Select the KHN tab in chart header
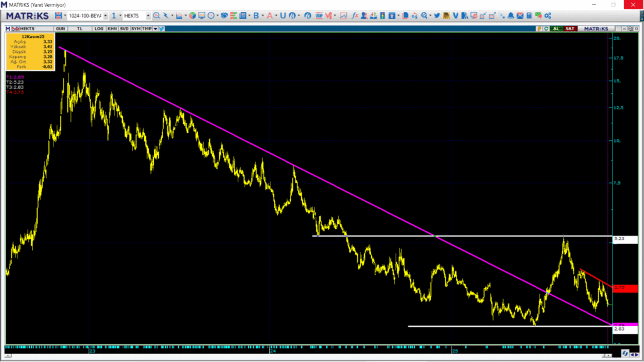Viewport: 644px width, 362px height. 111,29
